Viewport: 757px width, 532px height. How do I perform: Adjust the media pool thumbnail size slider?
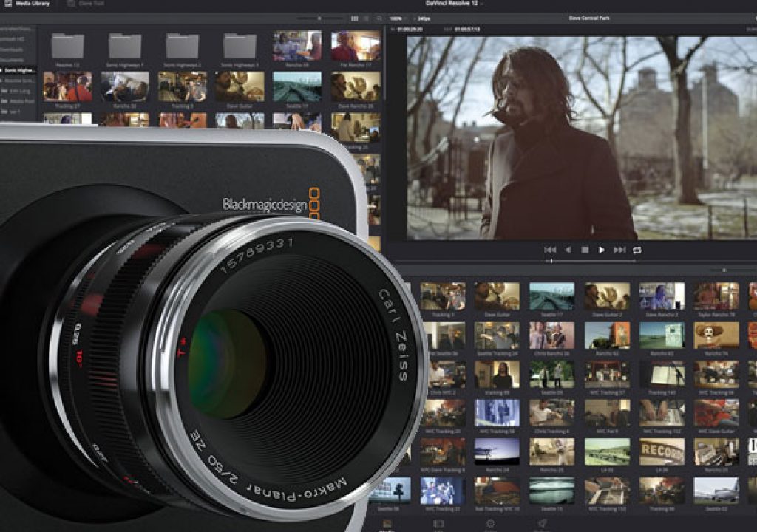pyautogui.click(x=724, y=270)
